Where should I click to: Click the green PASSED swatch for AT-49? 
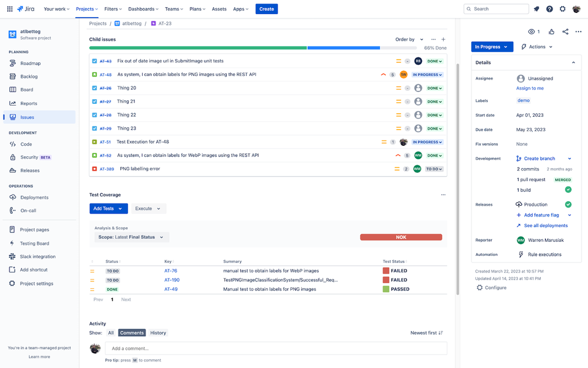(386, 289)
